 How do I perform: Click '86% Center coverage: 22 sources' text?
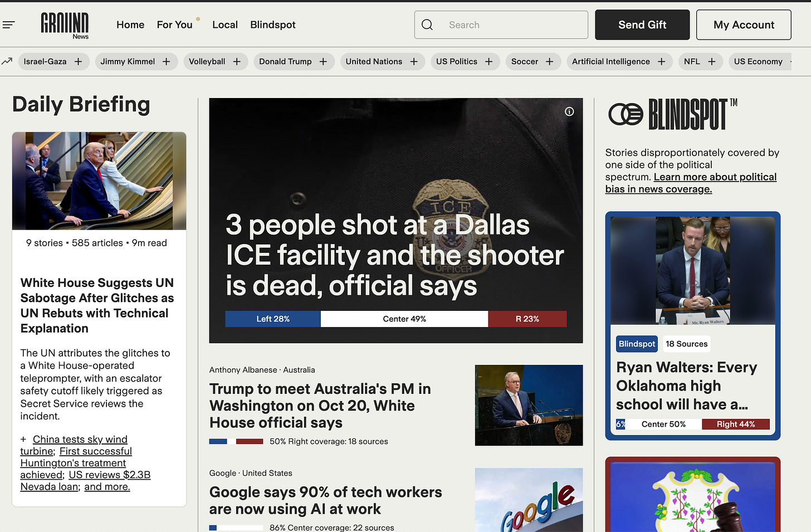click(332, 527)
